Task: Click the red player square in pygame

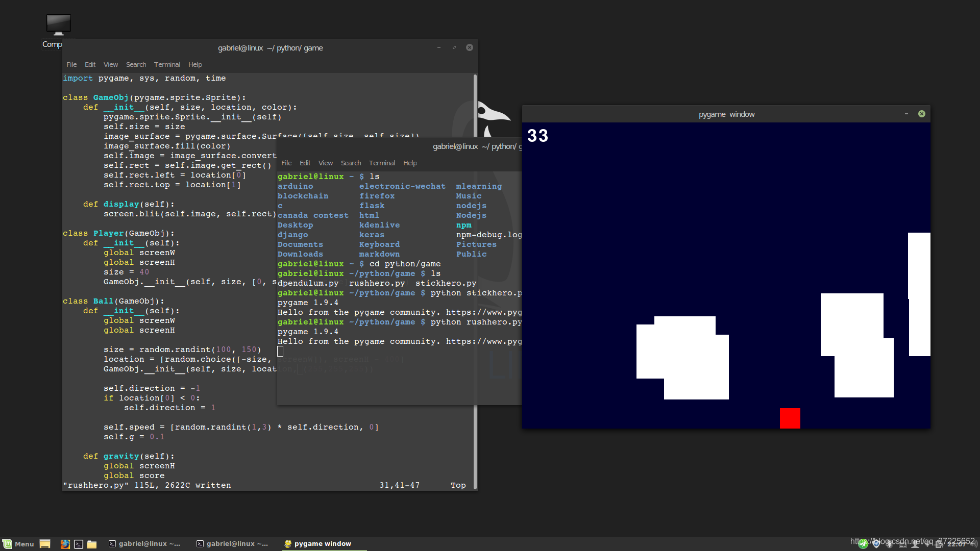Action: click(x=790, y=418)
